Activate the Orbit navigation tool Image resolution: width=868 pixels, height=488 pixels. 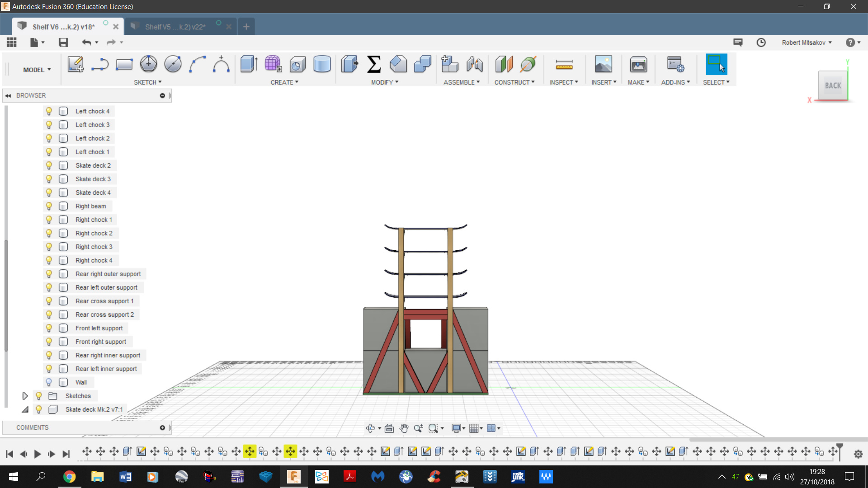point(370,428)
